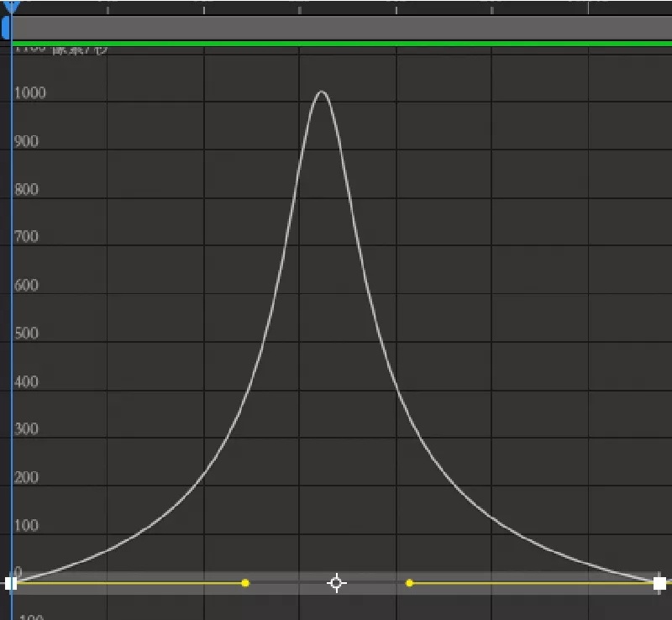Screen dimensions: 672x620
Task: Select the right white keyframe square
Action: (x=659, y=584)
